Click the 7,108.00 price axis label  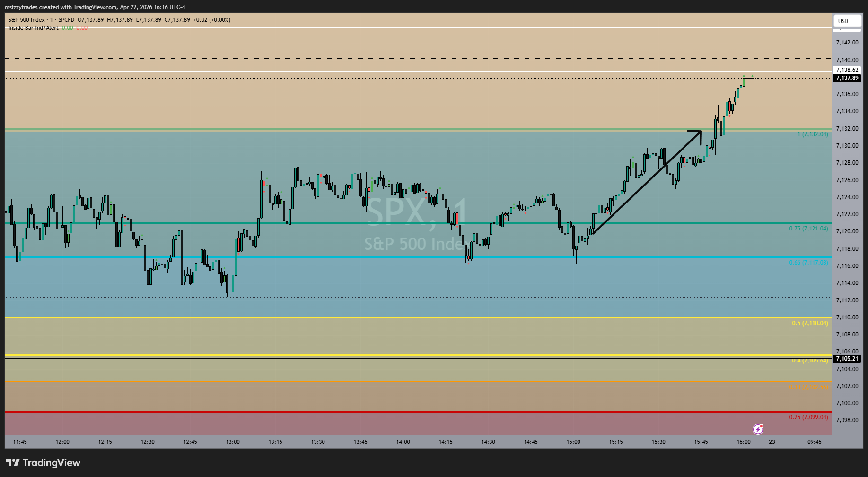pyautogui.click(x=847, y=335)
